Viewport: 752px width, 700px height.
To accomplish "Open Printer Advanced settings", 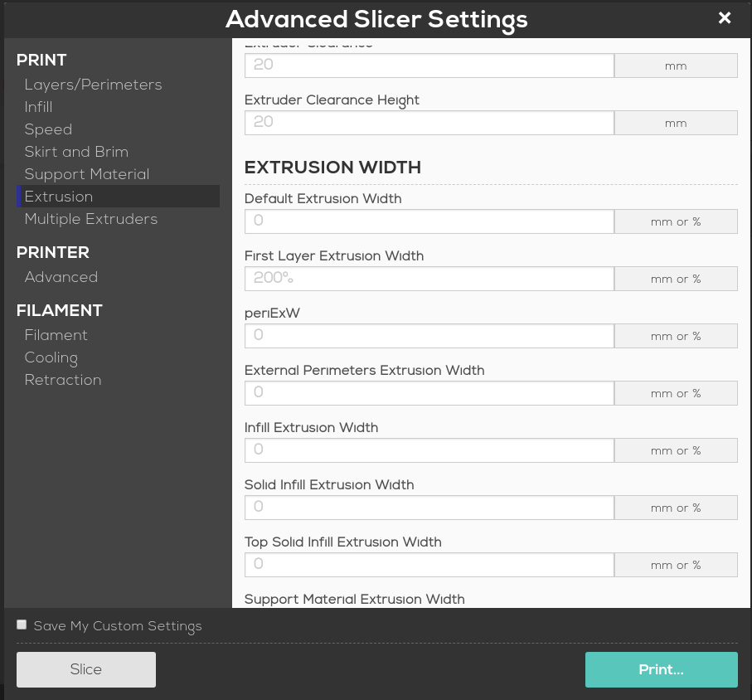I will click(x=61, y=277).
